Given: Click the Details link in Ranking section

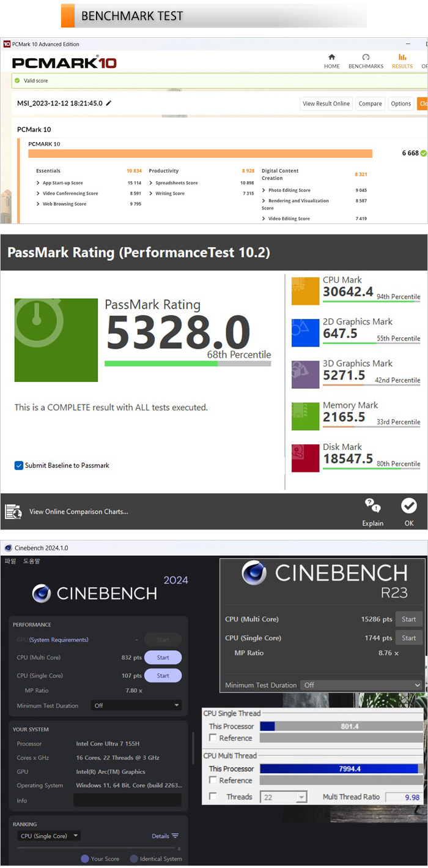Looking at the screenshot, I should tap(160, 836).
